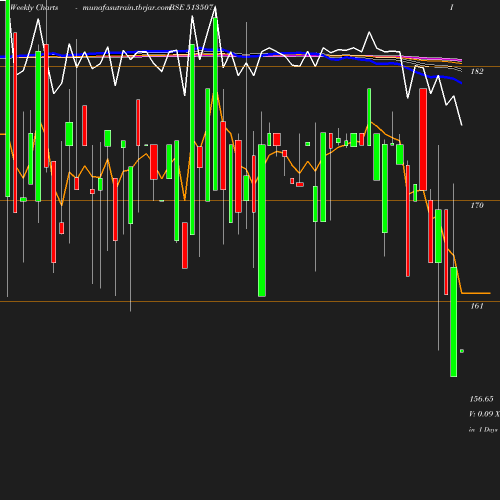This screenshot has height=500, width=500.
Task: Click the small green dot candle at far right
Action: coord(462,351)
